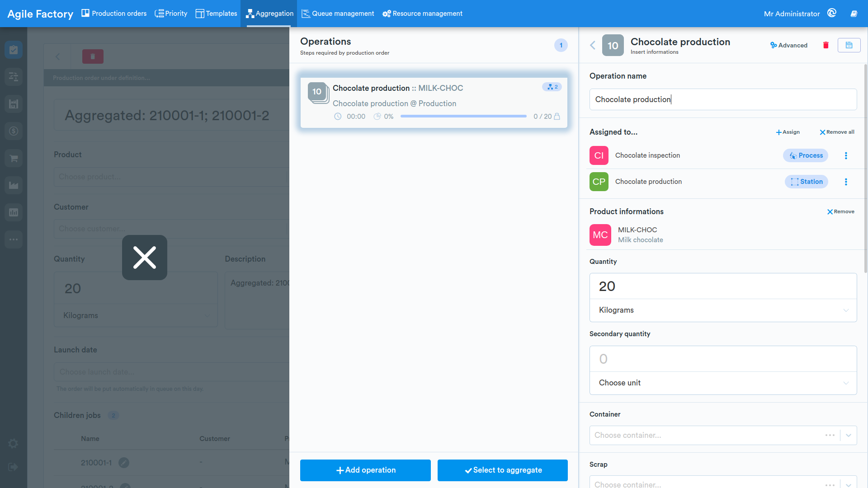Click the operations count badge showing 1
Image resolution: width=868 pixels, height=488 pixels.
pyautogui.click(x=561, y=45)
